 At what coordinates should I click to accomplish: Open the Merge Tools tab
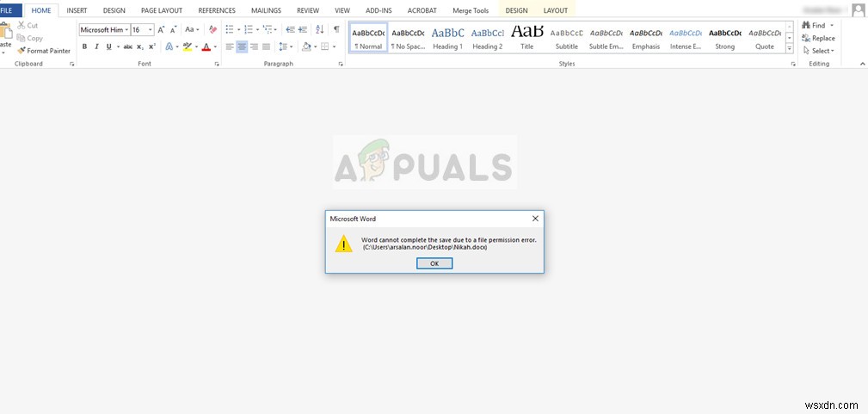471,10
